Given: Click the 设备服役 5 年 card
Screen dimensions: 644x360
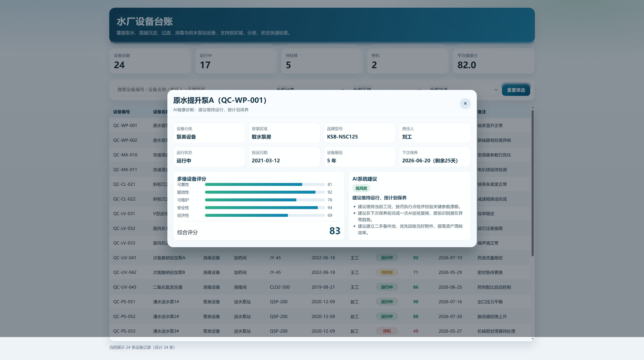Looking at the screenshot, I should tap(359, 157).
